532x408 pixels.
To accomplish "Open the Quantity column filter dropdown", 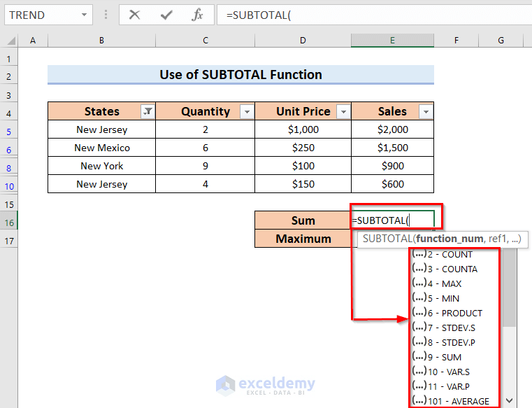I will point(247,111).
